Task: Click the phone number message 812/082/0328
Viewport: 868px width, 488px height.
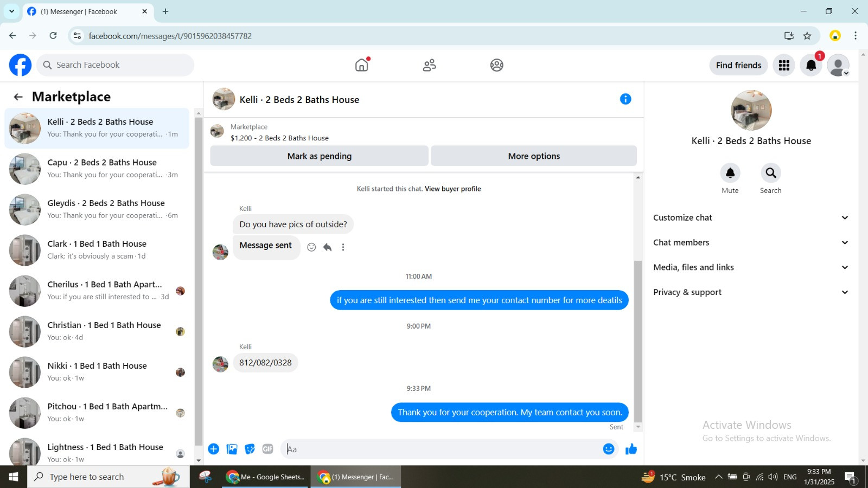Action: 265,363
